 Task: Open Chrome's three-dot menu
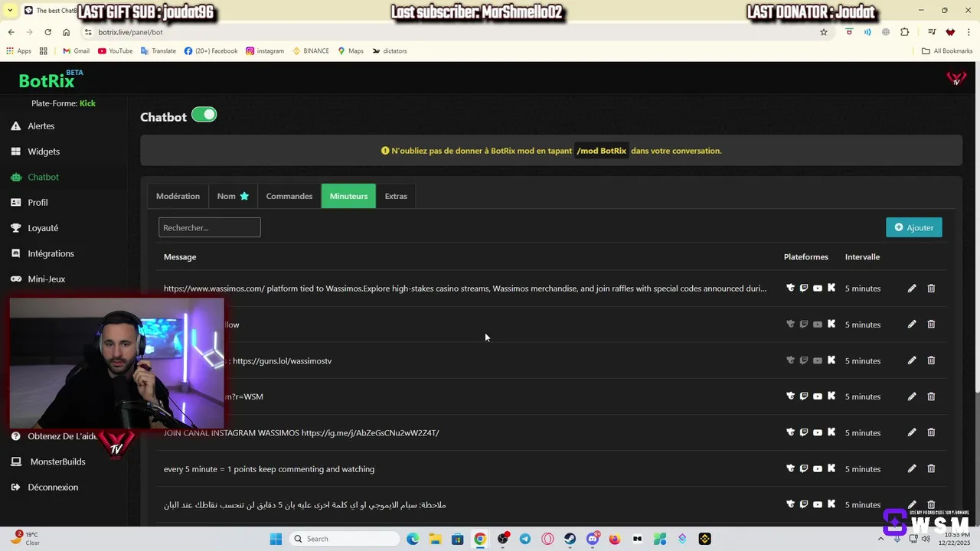970,32
